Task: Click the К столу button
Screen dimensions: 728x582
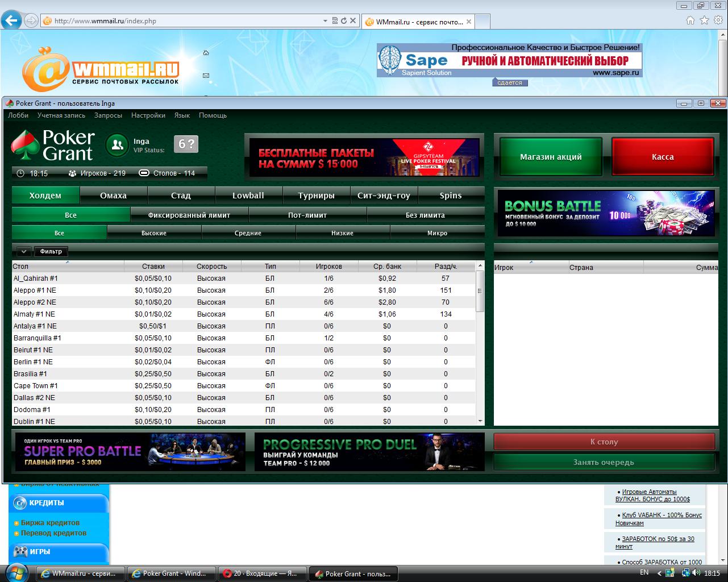Action: [x=604, y=442]
